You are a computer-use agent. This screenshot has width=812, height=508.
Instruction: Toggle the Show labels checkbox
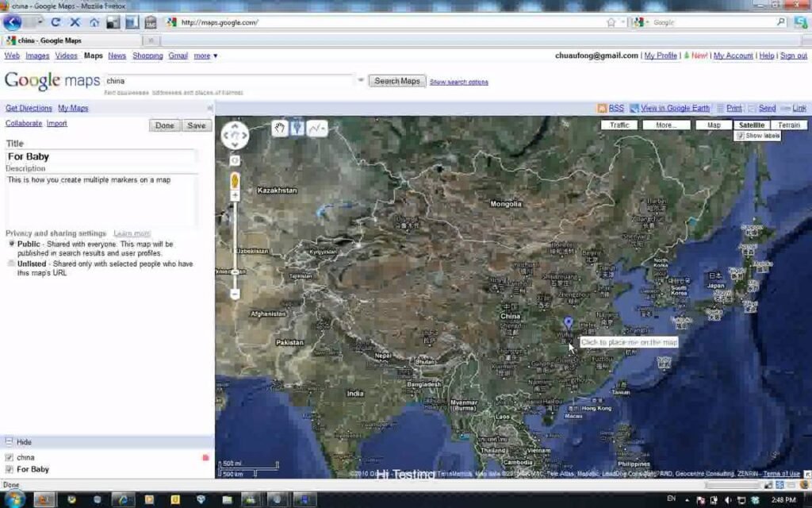pyautogui.click(x=741, y=136)
